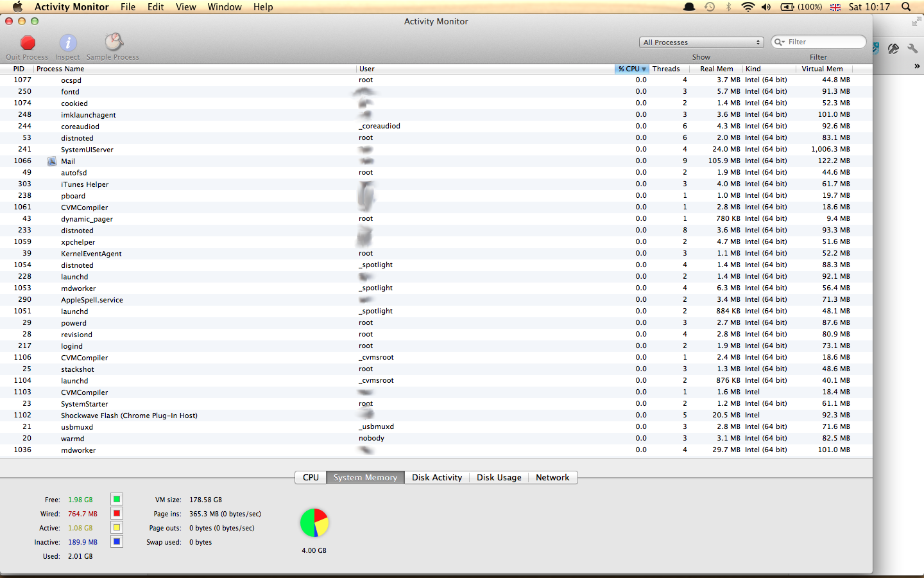Click the wrench icon in background window
The height and width of the screenshot is (578, 924).
[x=912, y=48]
